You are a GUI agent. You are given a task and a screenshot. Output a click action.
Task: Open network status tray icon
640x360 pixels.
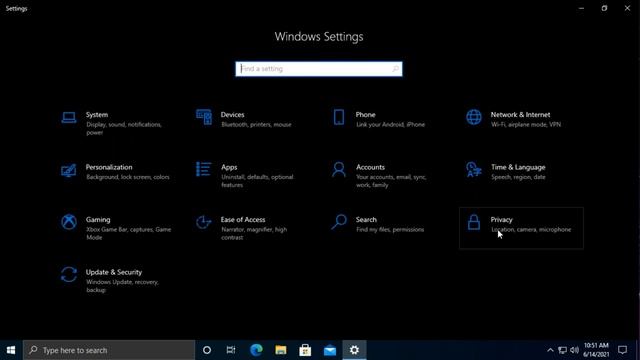coord(562,350)
